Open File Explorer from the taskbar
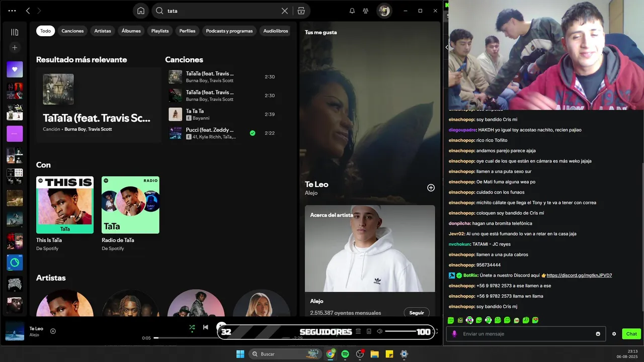The height and width of the screenshot is (362, 644). click(x=374, y=354)
